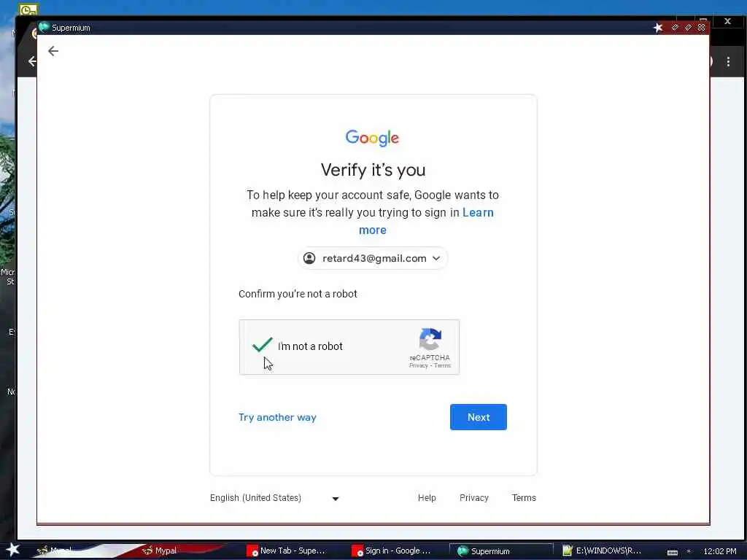Viewport: 747px width, 560px height.
Task: Click the Google logo
Action: [373, 138]
